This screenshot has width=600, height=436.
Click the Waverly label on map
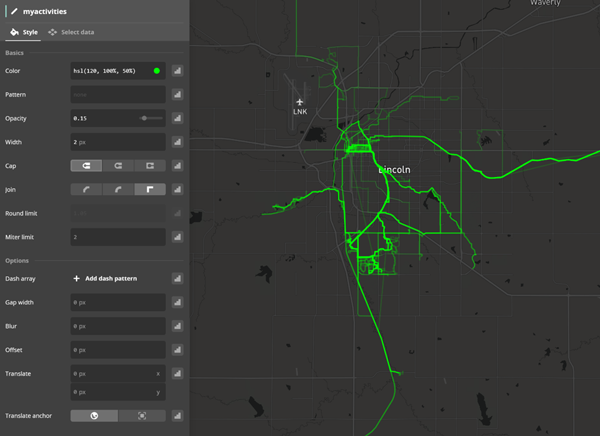point(545,3)
